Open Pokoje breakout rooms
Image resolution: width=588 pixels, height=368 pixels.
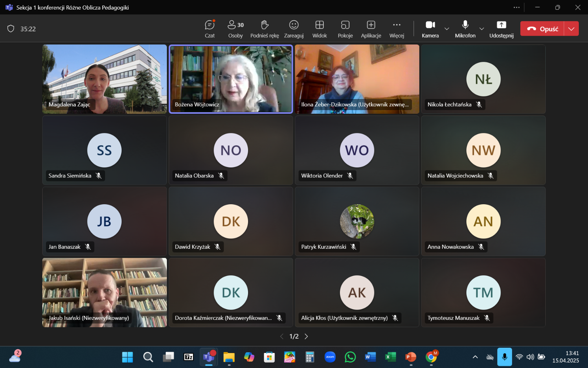pos(345,29)
